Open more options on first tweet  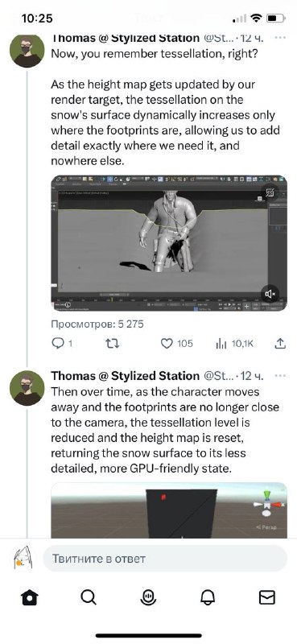280,38
